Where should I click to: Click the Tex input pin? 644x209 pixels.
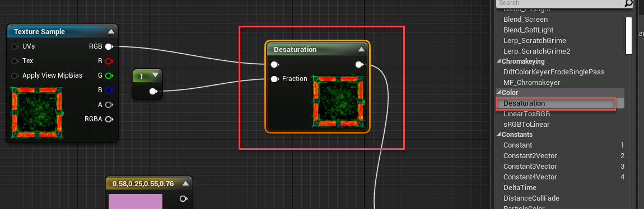[15, 61]
